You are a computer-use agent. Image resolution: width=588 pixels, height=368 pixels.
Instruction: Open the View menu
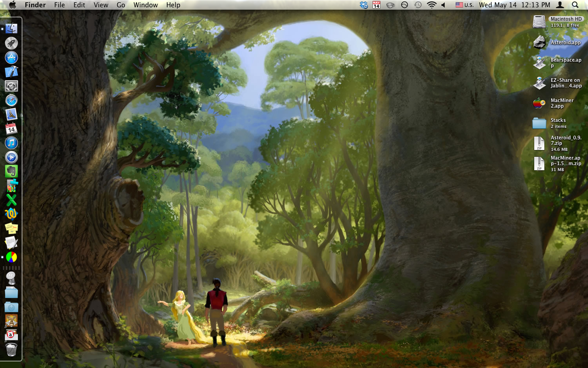click(101, 5)
